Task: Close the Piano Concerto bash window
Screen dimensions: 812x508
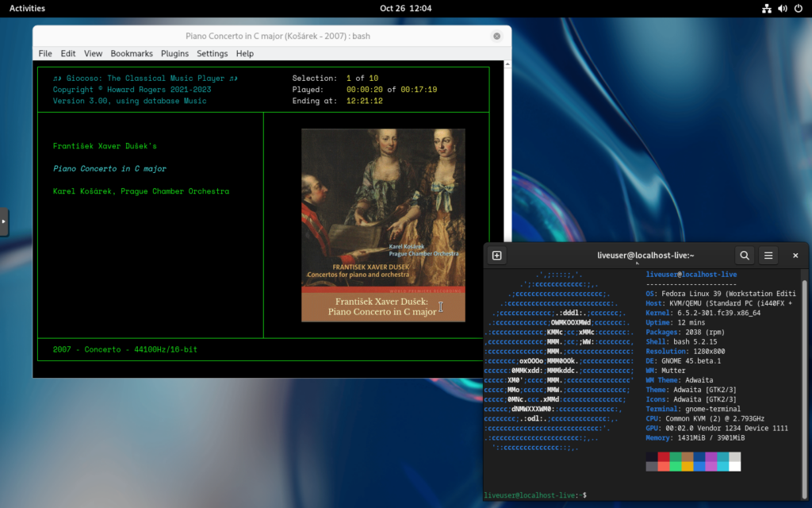Action: click(x=496, y=36)
